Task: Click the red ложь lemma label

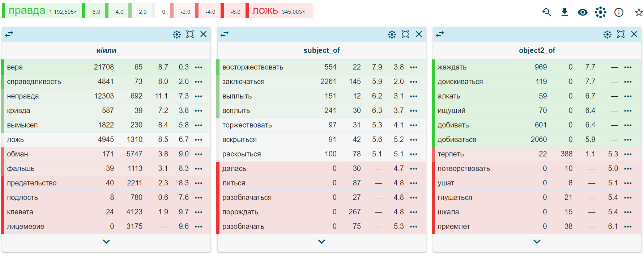Action: [265, 11]
